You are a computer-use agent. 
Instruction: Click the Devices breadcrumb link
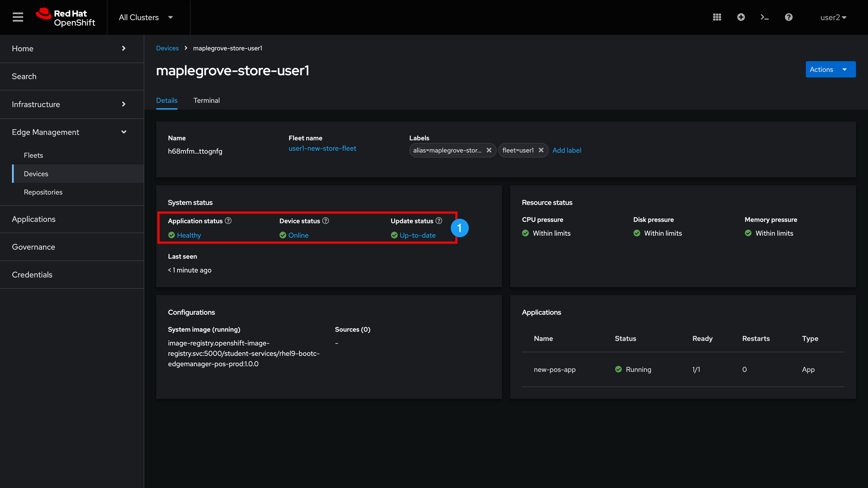pyautogui.click(x=167, y=48)
